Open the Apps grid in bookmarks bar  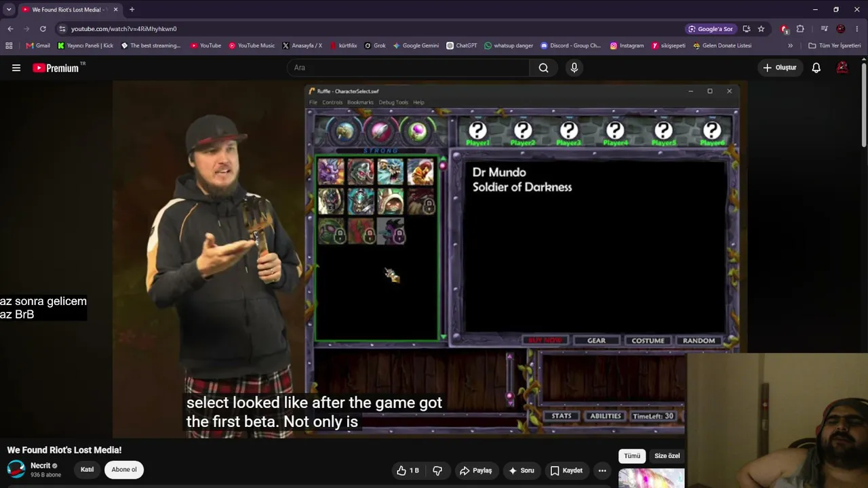[x=9, y=45]
